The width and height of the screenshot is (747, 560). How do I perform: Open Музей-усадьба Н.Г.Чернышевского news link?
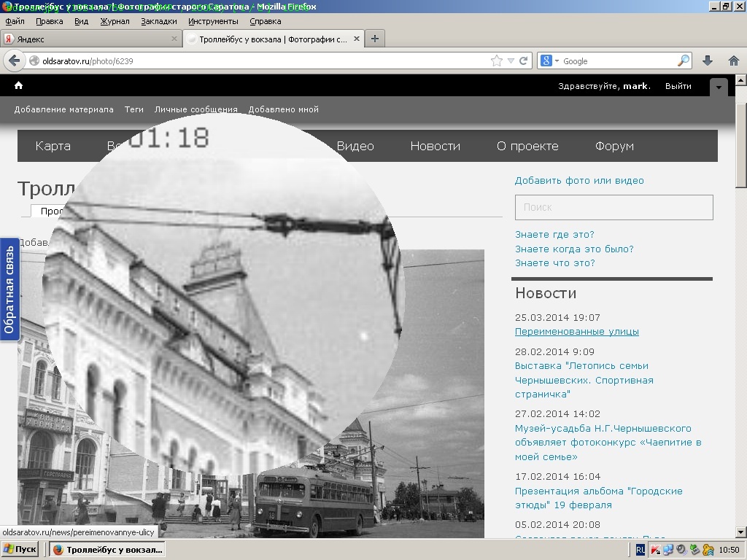pos(608,443)
